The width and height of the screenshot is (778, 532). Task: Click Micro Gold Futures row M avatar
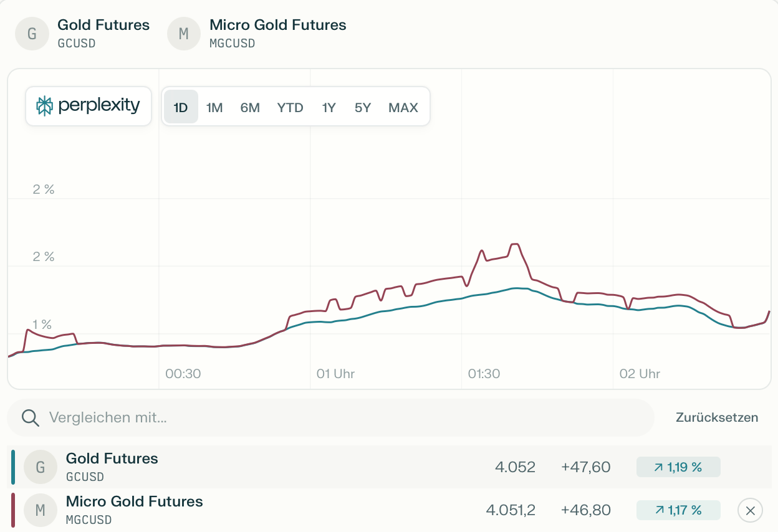(x=41, y=510)
